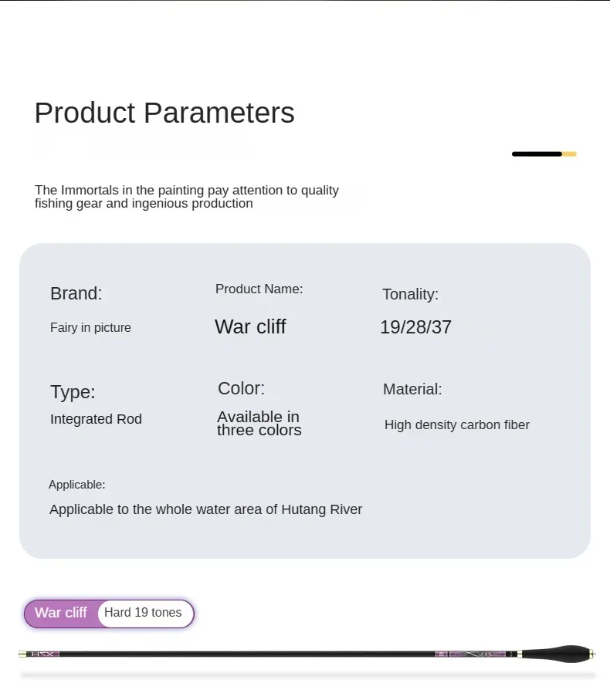Click the black and yellow accent bar
The width and height of the screenshot is (610, 700).
(544, 154)
